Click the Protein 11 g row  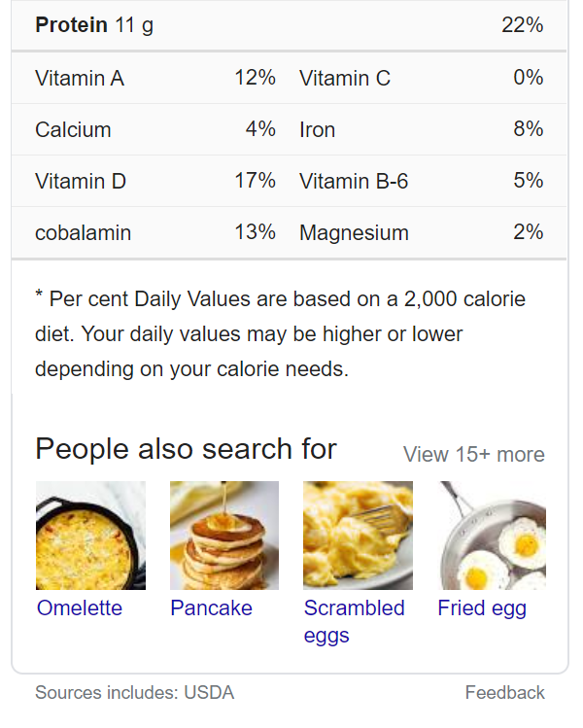(94, 25)
